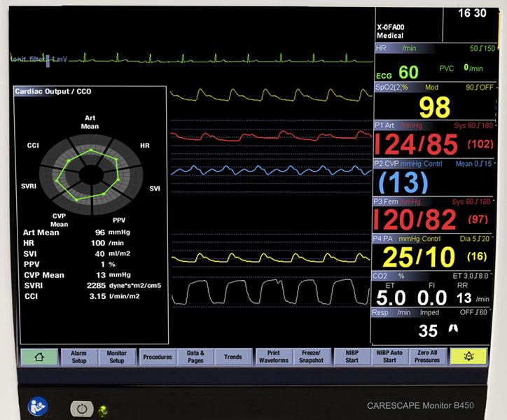The height and width of the screenshot is (420, 507).
Task: Open the Monitor Setup menu
Action: point(117,356)
